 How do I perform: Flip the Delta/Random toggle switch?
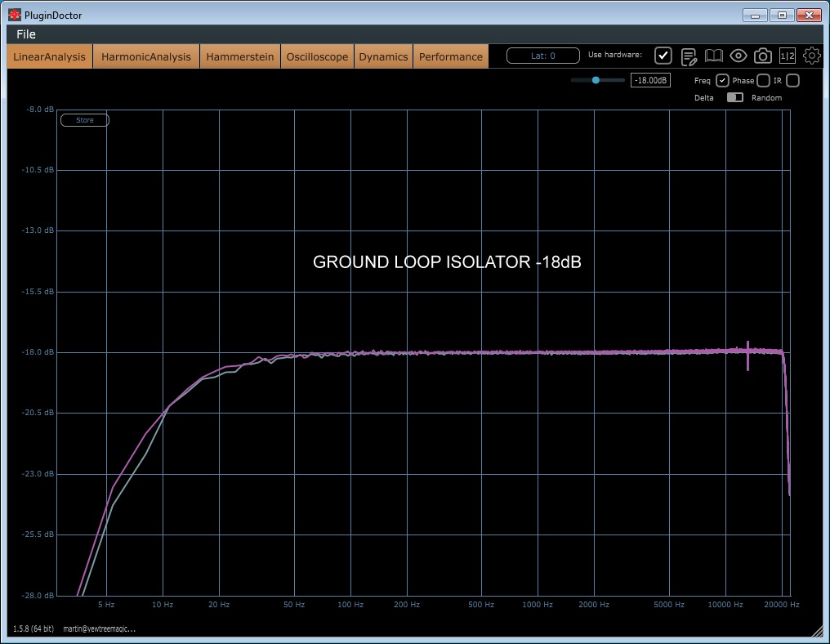pos(734,98)
